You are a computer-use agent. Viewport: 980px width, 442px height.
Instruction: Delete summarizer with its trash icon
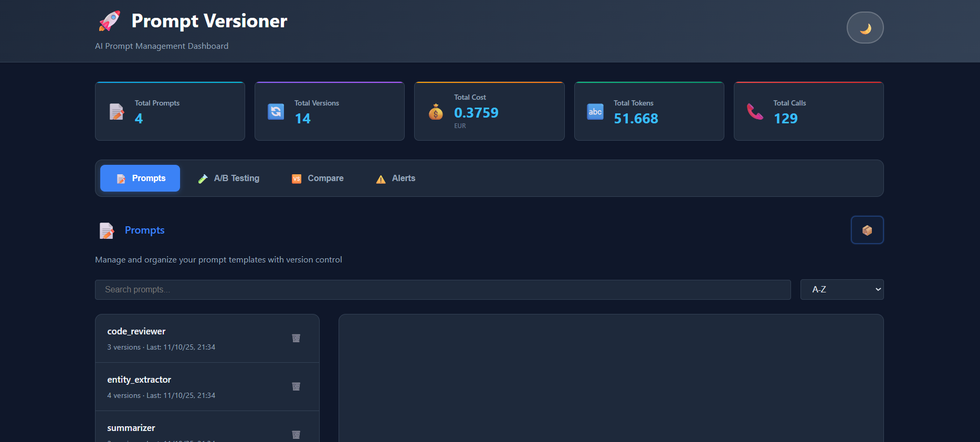[296, 435]
